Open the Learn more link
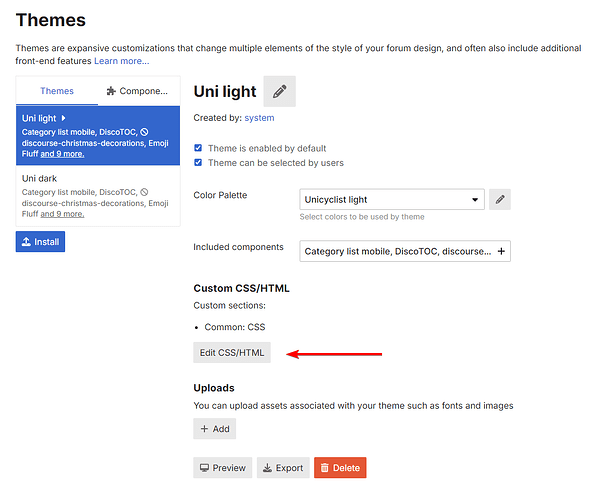 pos(122,61)
